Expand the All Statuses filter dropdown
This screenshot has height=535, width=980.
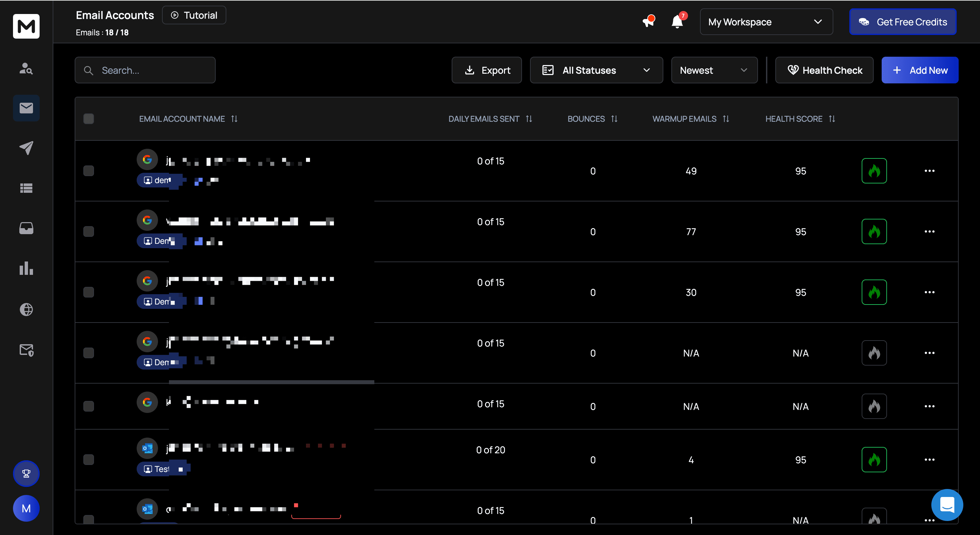[x=596, y=70]
